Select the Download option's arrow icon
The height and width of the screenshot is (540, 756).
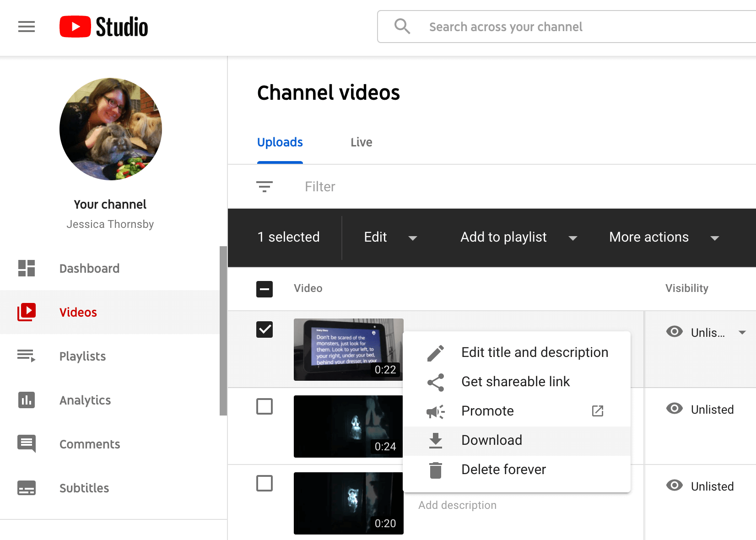coord(435,440)
